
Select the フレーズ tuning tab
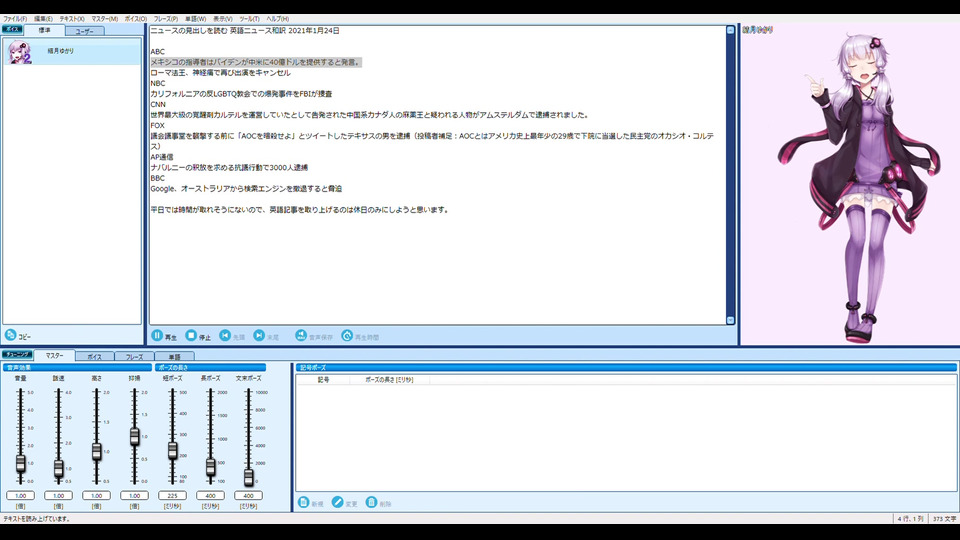click(x=134, y=356)
